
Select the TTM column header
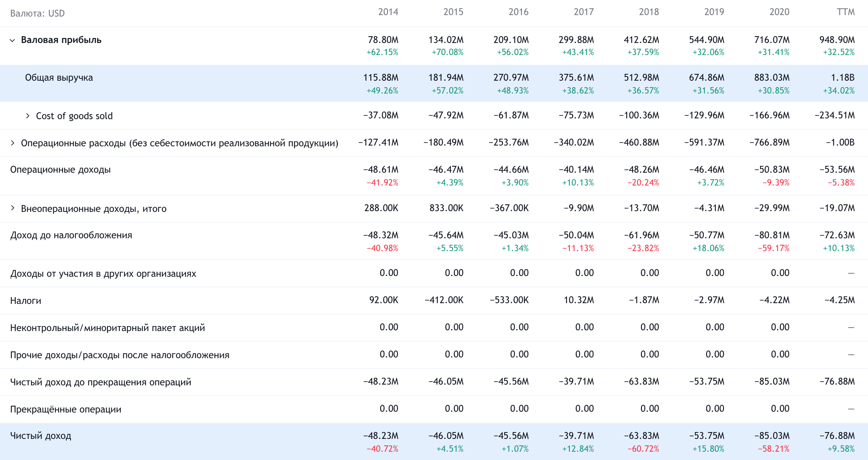pos(846,12)
